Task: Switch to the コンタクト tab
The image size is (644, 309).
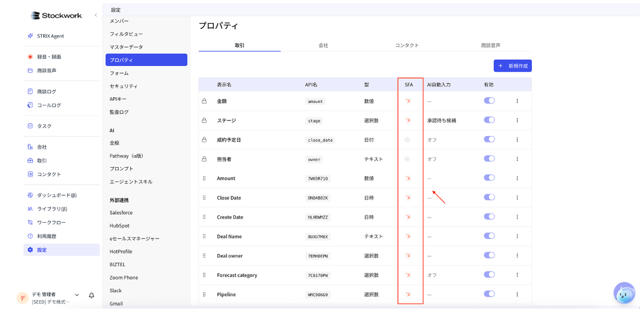Action: click(407, 45)
